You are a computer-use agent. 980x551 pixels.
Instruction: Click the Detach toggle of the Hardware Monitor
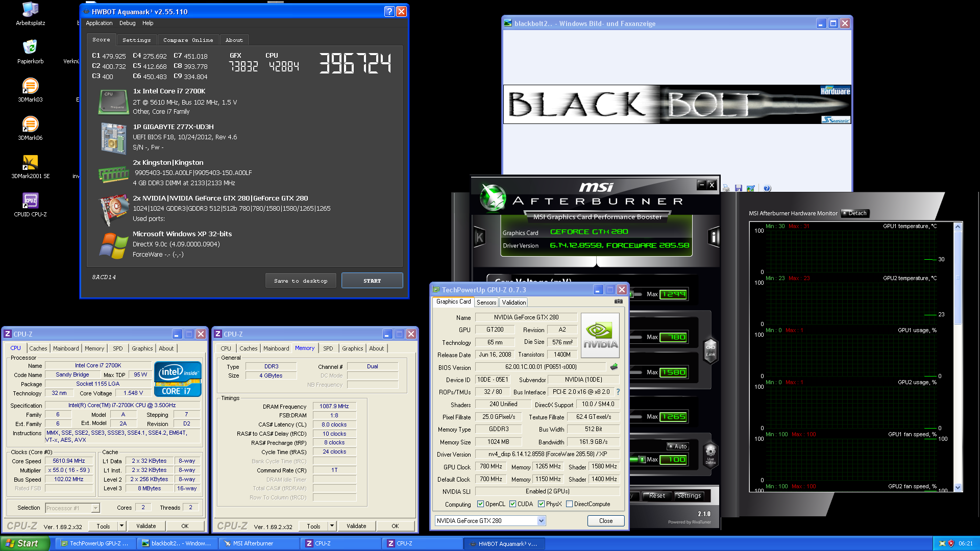[855, 213]
